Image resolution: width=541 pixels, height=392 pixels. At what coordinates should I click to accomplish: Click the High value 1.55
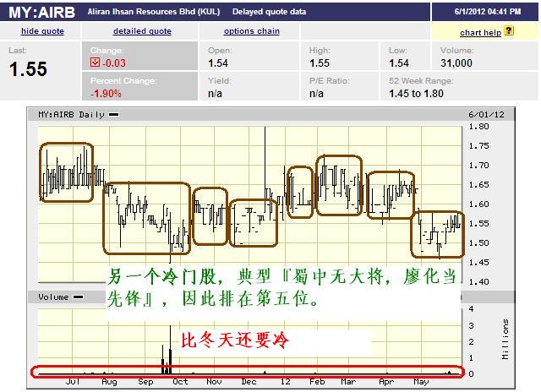tap(320, 63)
